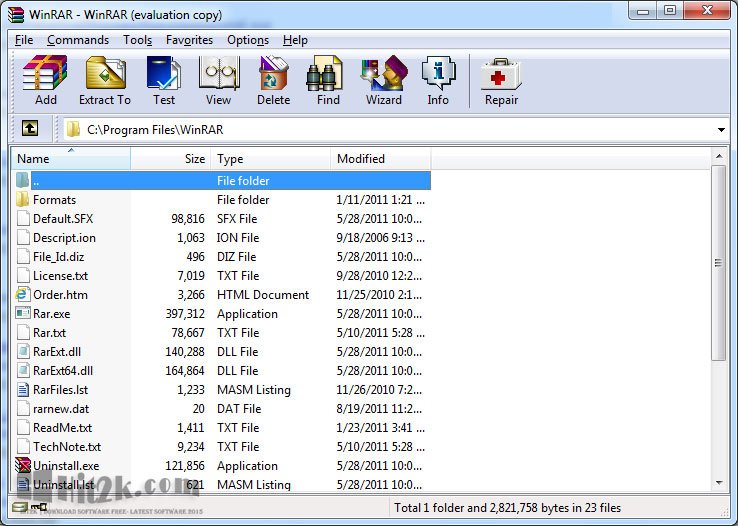
Task: Click the Find binoculars toolbar icon
Action: click(324, 73)
